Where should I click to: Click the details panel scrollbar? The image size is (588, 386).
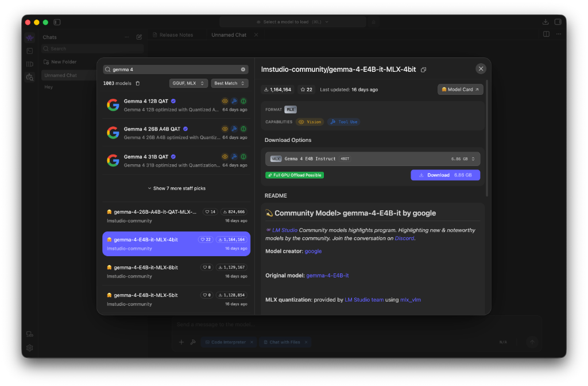click(x=487, y=138)
